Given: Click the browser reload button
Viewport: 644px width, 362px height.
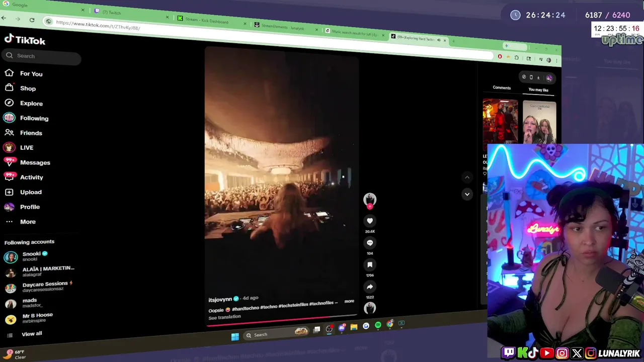Looking at the screenshot, I should (x=32, y=20).
